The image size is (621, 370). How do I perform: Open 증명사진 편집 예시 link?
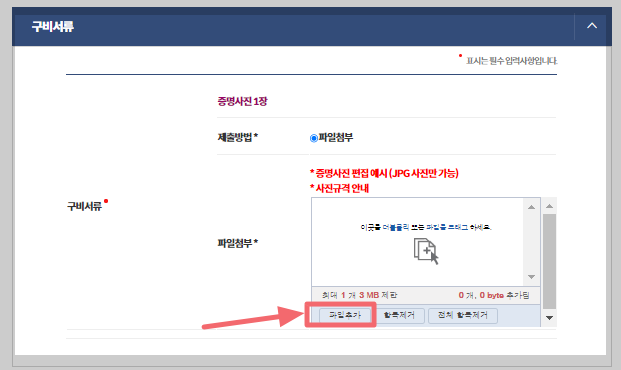(384, 173)
